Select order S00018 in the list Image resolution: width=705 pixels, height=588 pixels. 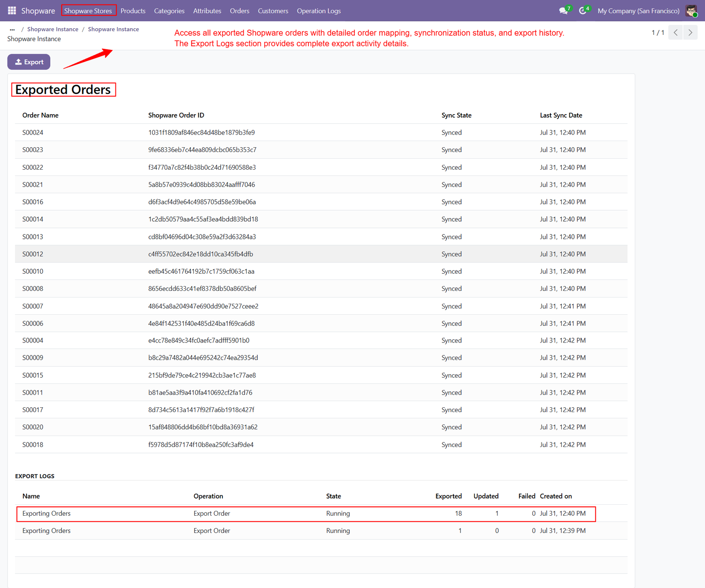pyautogui.click(x=321, y=444)
